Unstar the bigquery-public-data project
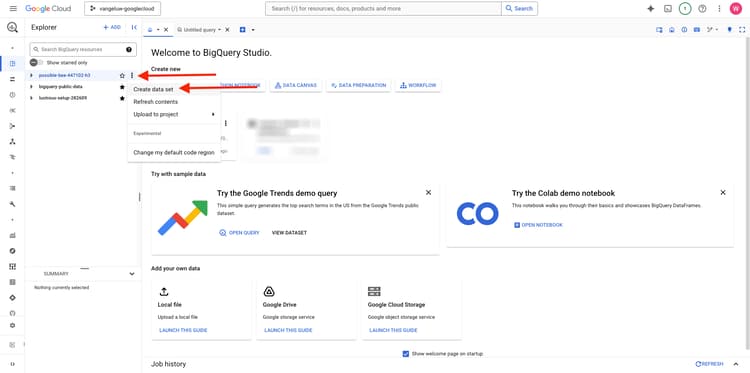The width and height of the screenshot is (750, 373). [122, 87]
